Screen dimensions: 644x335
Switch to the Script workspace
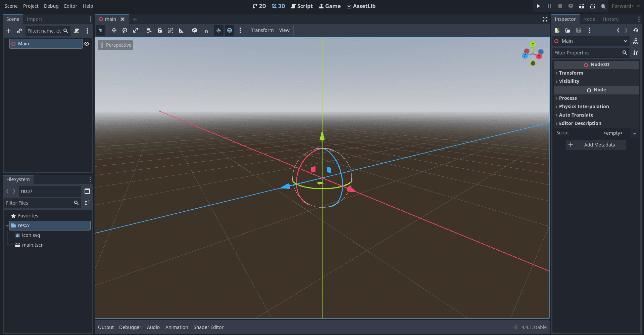(302, 6)
